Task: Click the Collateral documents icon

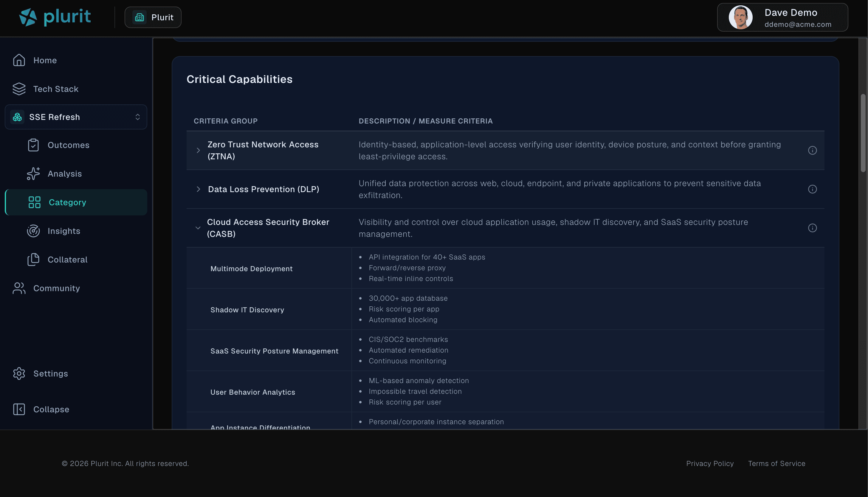Action: [x=33, y=260]
